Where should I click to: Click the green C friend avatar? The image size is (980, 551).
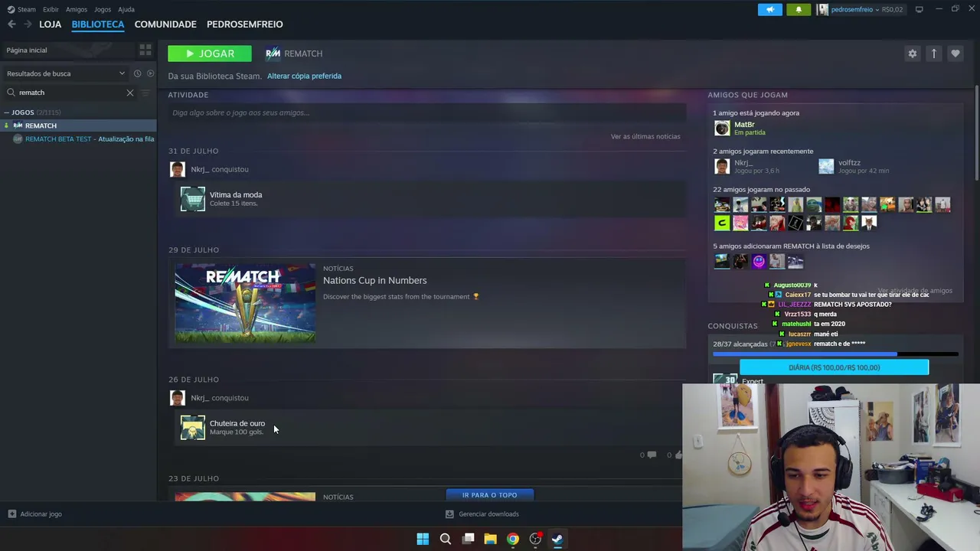tap(721, 223)
